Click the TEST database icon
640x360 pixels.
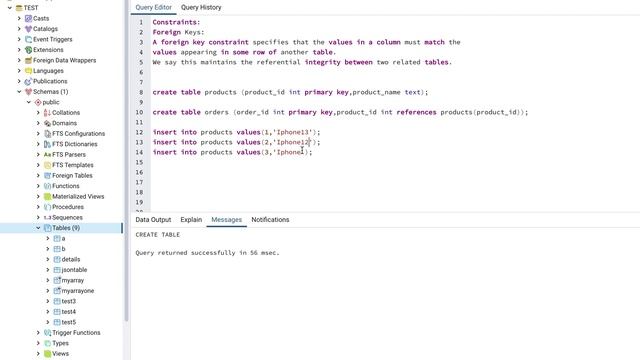click(19, 8)
